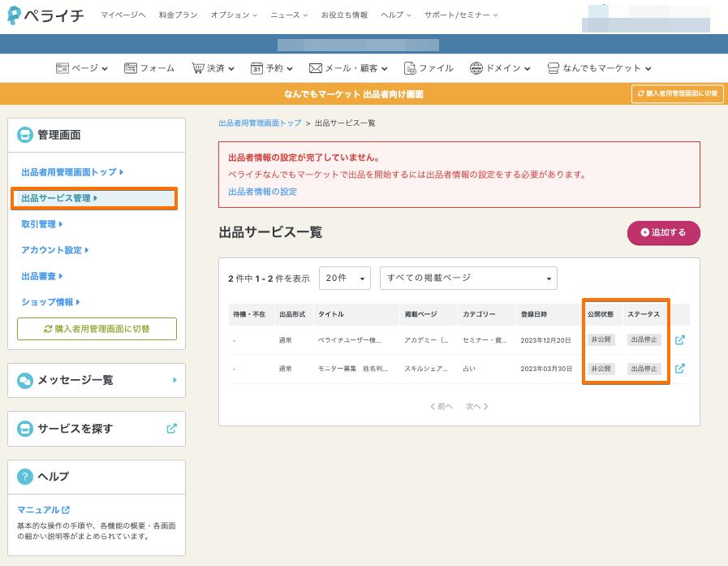Expand the なんでもマーケット toolbar menu
Image resolution: width=728 pixels, height=566 pixels.
point(599,68)
